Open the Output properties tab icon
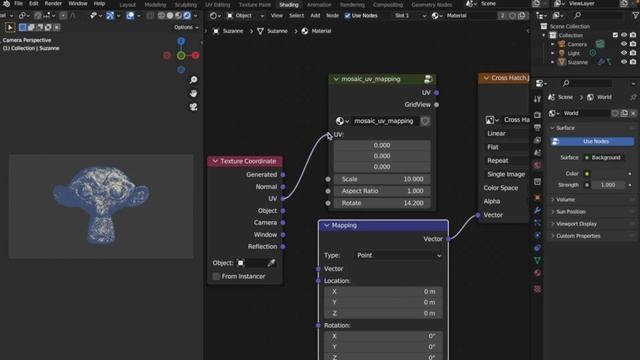 (x=537, y=128)
